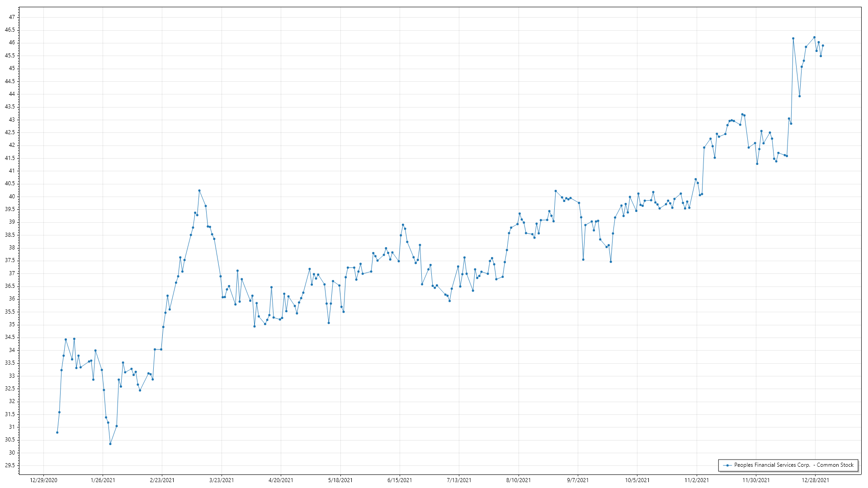Viewport: 868px width, 488px height.
Task: Click the legend line marker icon
Action: pos(727,465)
